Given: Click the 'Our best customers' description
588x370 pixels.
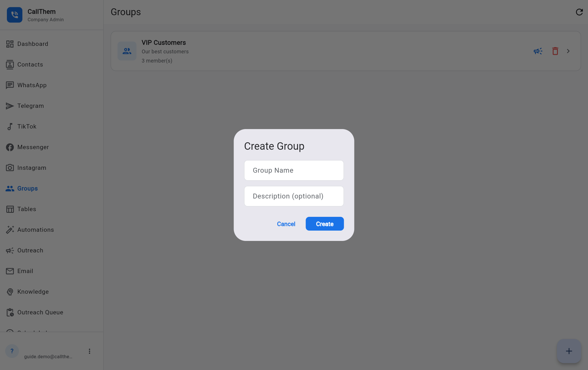Looking at the screenshot, I should (165, 52).
